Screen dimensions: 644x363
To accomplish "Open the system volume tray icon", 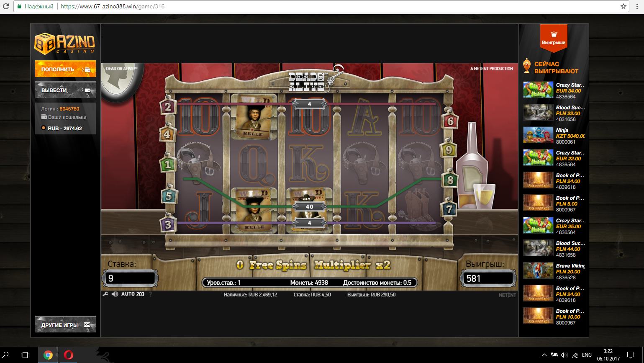I will pyautogui.click(x=564, y=355).
